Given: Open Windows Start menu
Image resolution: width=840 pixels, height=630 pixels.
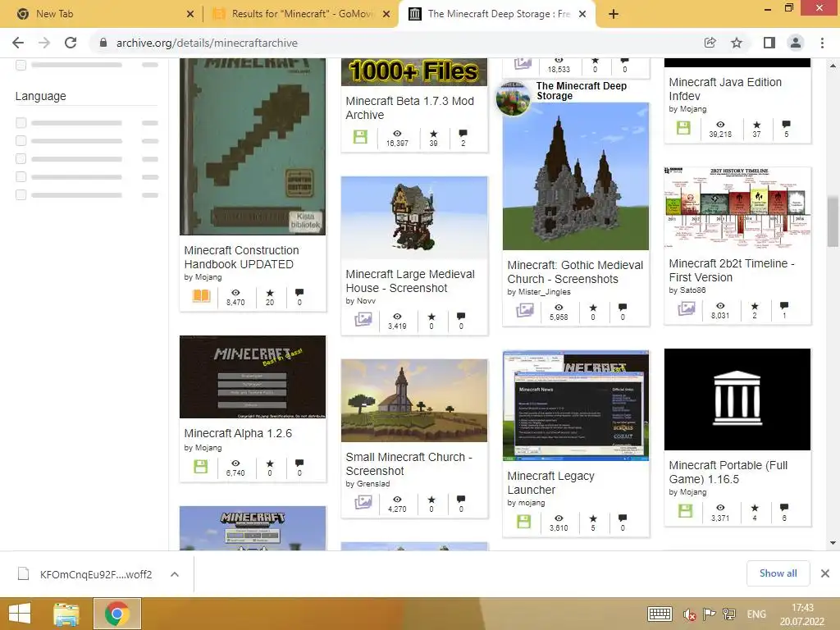Looking at the screenshot, I should tap(20, 614).
